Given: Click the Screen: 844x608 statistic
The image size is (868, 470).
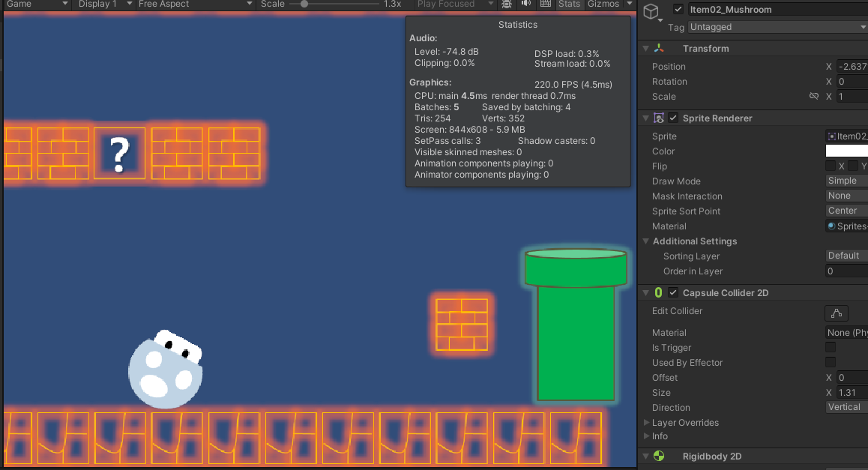Looking at the screenshot, I should point(469,130).
